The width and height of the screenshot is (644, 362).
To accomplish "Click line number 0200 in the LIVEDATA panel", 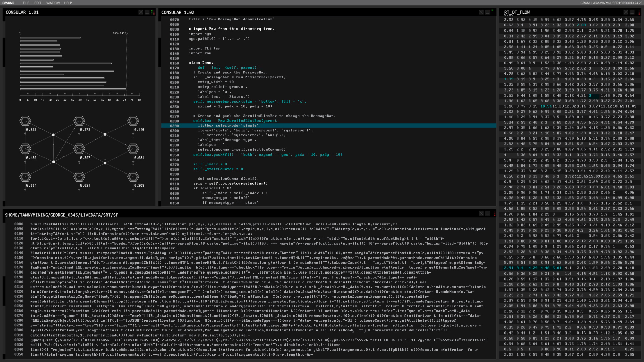I will (19, 282).
